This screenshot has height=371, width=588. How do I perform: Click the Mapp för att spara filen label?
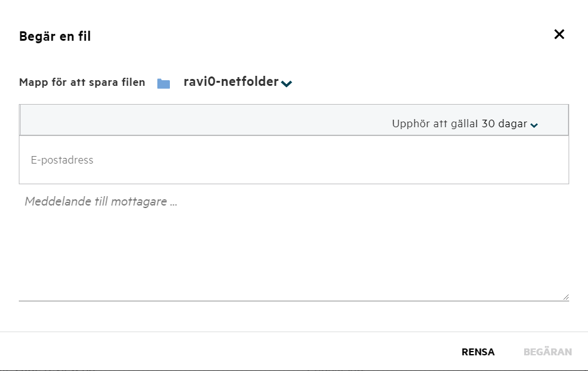point(82,83)
